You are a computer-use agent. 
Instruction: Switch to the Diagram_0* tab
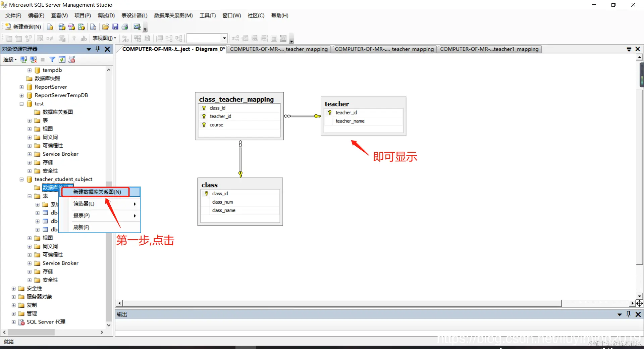tap(173, 49)
